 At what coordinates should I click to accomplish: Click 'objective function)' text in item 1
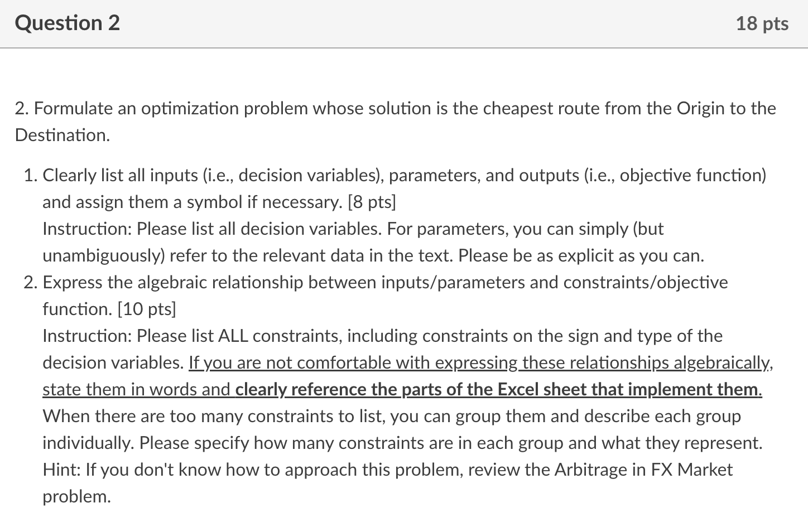693,175
